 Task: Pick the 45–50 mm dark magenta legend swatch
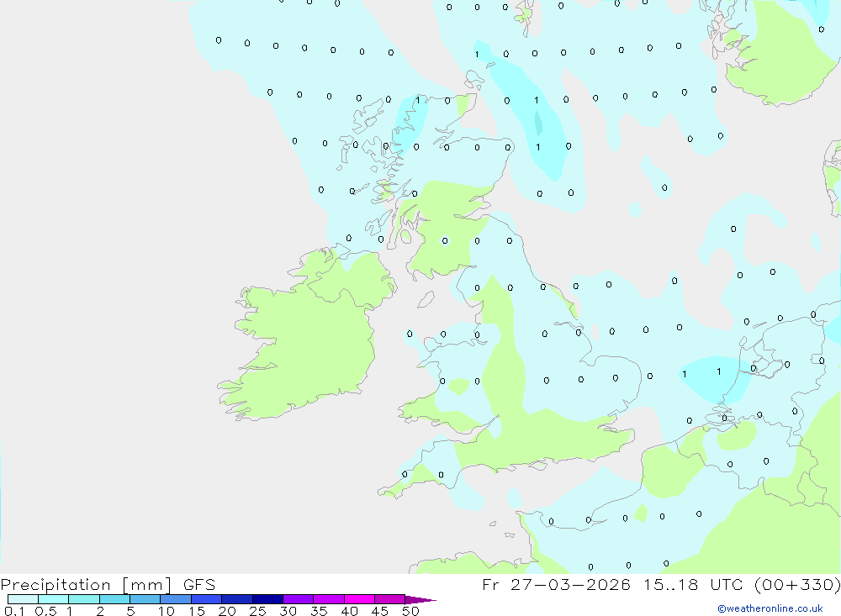390,599
